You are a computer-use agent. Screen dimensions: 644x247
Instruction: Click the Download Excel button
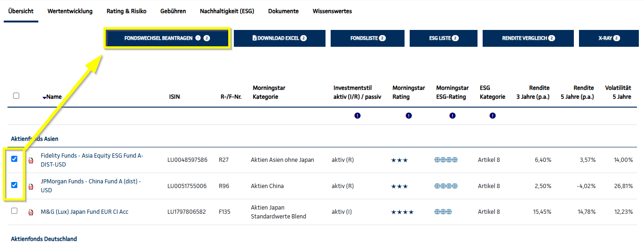tap(279, 38)
